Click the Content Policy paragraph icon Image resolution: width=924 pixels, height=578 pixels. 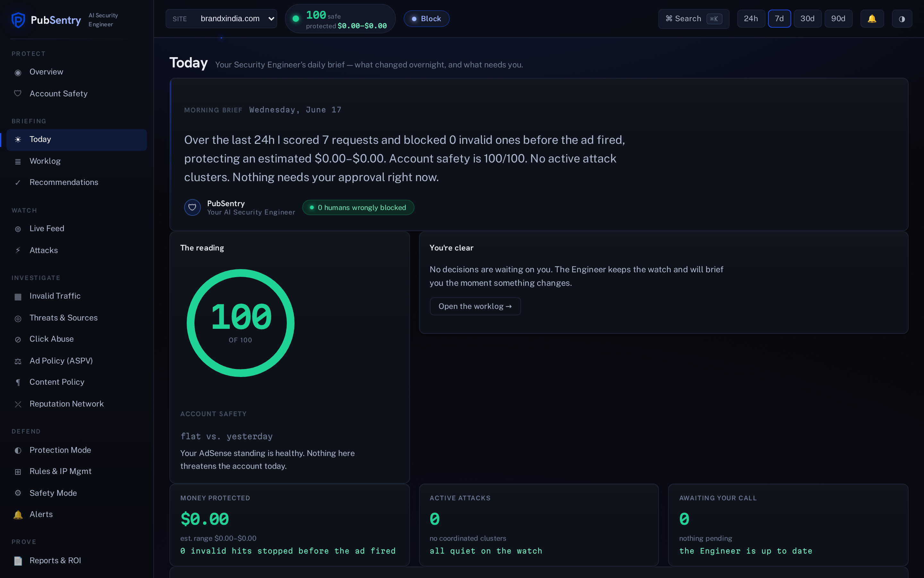(x=18, y=382)
